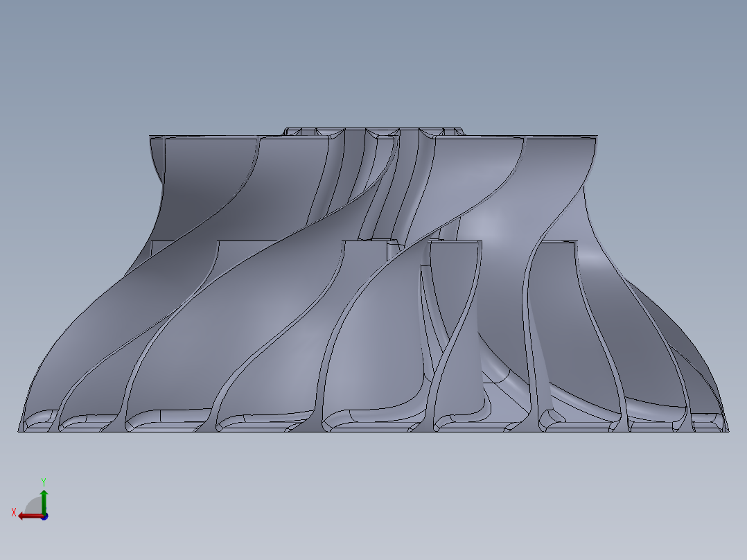Viewport: 747px width, 560px height.
Task: Select the impeller 3D model body
Action: click(x=373, y=280)
